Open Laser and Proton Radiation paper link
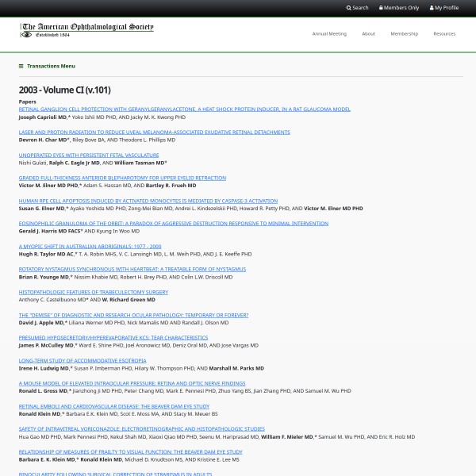 (x=154, y=132)
